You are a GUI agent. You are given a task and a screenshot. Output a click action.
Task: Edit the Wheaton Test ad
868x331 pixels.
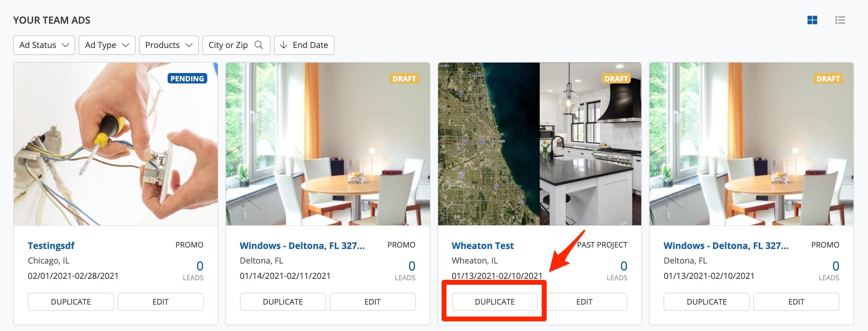584,302
